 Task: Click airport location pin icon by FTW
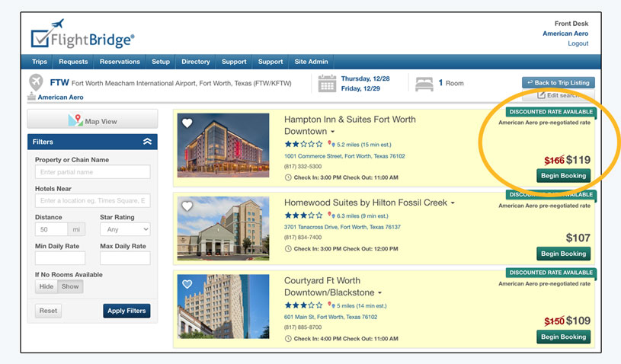[x=36, y=81]
